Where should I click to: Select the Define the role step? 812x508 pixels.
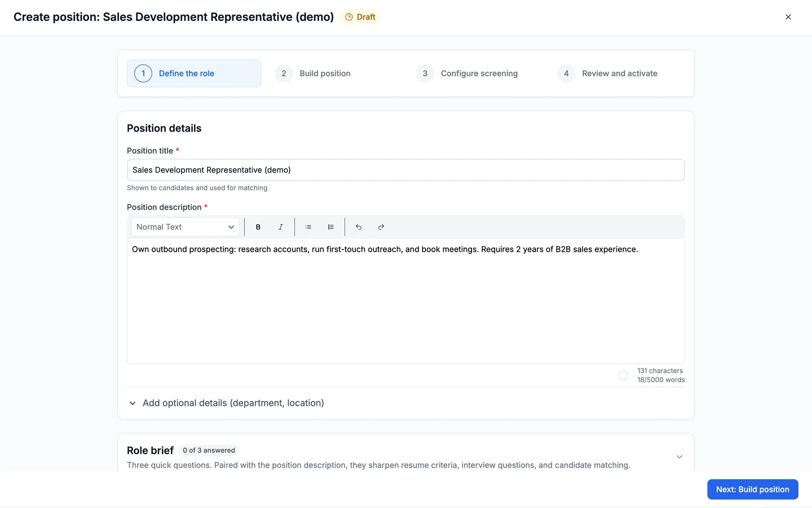coord(194,73)
